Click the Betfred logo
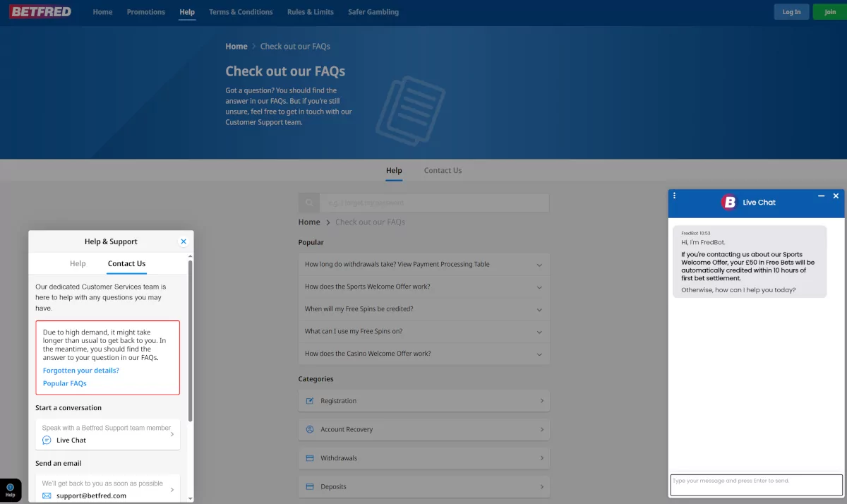The width and height of the screenshot is (847, 504). pyautogui.click(x=40, y=11)
